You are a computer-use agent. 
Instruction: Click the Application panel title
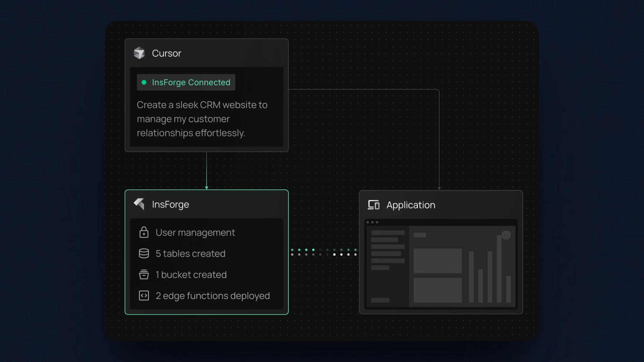pyautogui.click(x=411, y=205)
